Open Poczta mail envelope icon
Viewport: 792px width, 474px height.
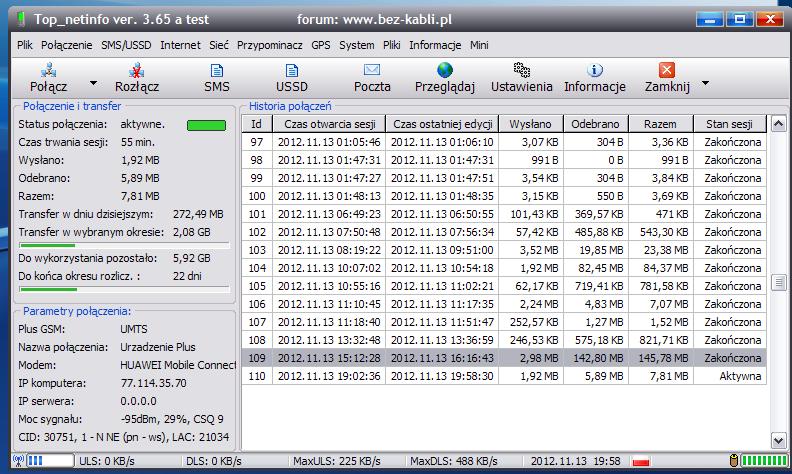pos(372,70)
